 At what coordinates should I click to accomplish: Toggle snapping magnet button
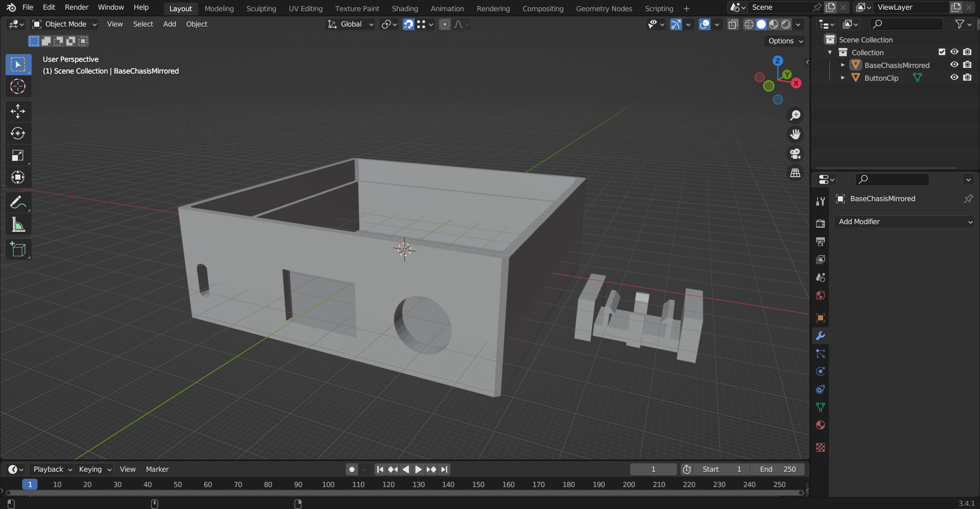408,24
